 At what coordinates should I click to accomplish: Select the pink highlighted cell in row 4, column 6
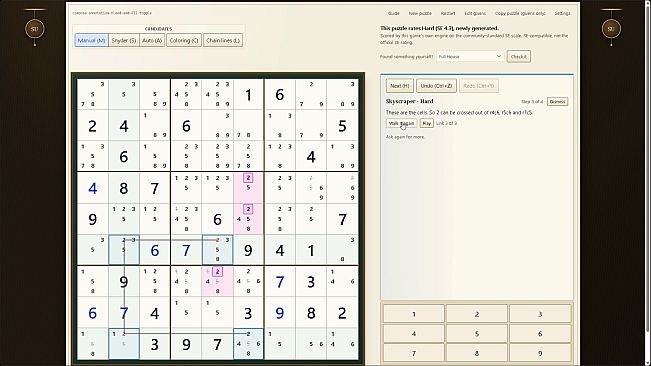pyautogui.click(x=248, y=188)
